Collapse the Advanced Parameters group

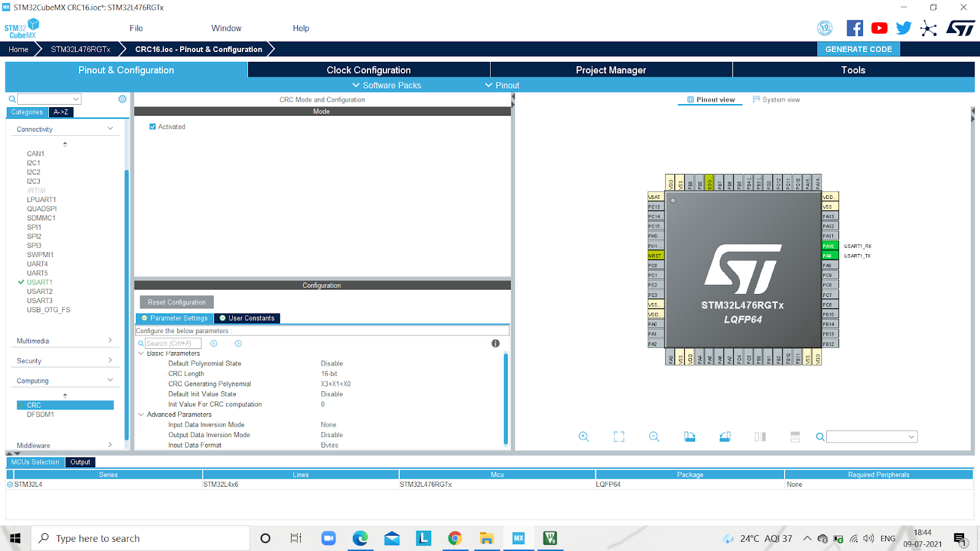click(141, 414)
